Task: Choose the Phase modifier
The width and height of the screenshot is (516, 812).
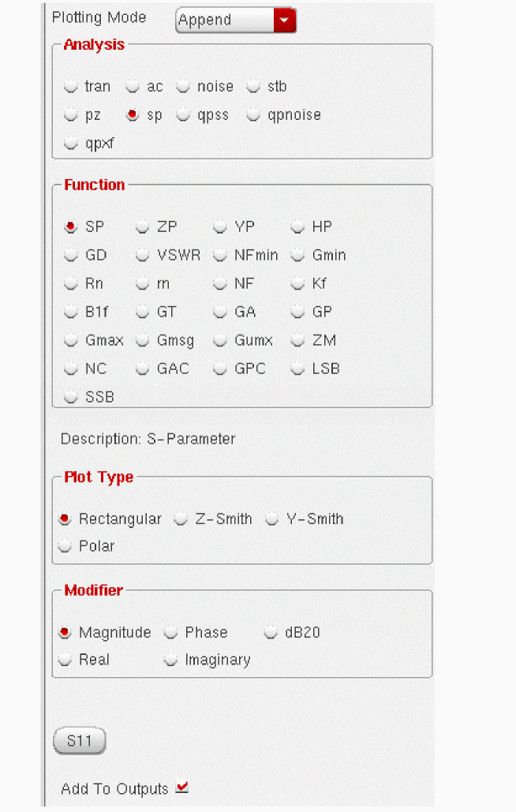Action: pyautogui.click(x=170, y=633)
